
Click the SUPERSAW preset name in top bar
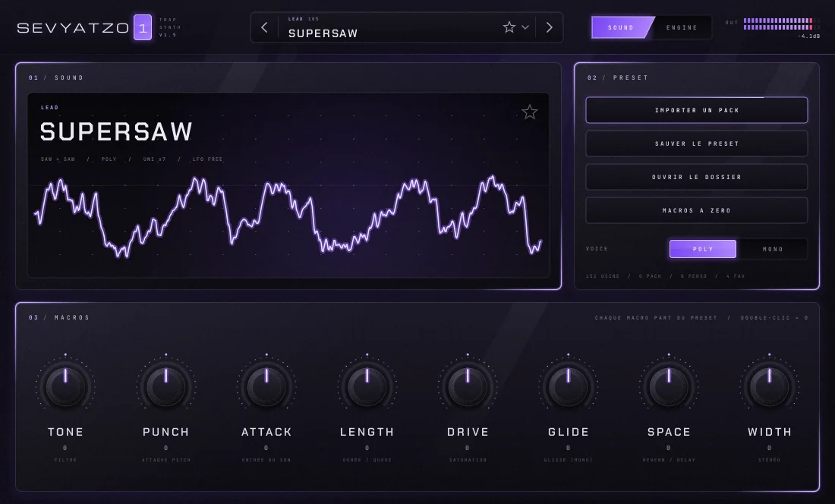point(323,33)
